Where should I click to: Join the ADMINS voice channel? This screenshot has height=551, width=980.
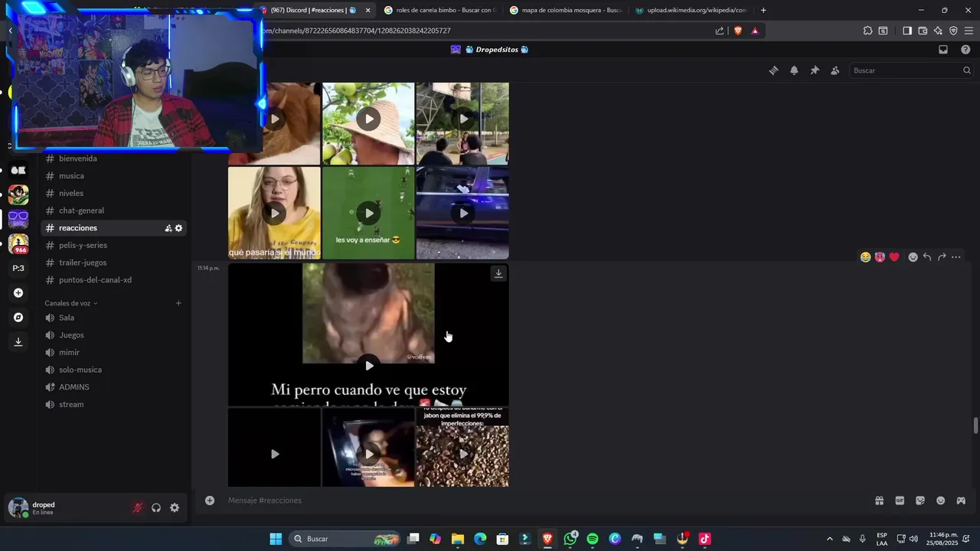click(x=113, y=387)
